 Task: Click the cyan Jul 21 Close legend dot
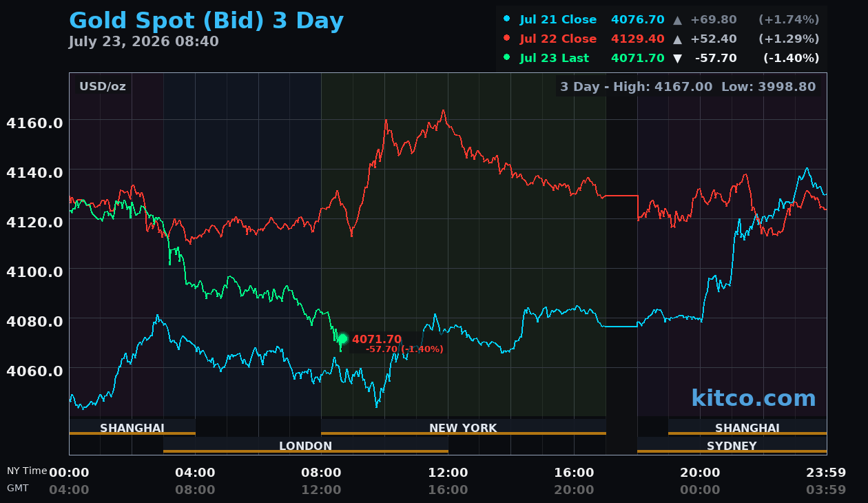coord(507,19)
